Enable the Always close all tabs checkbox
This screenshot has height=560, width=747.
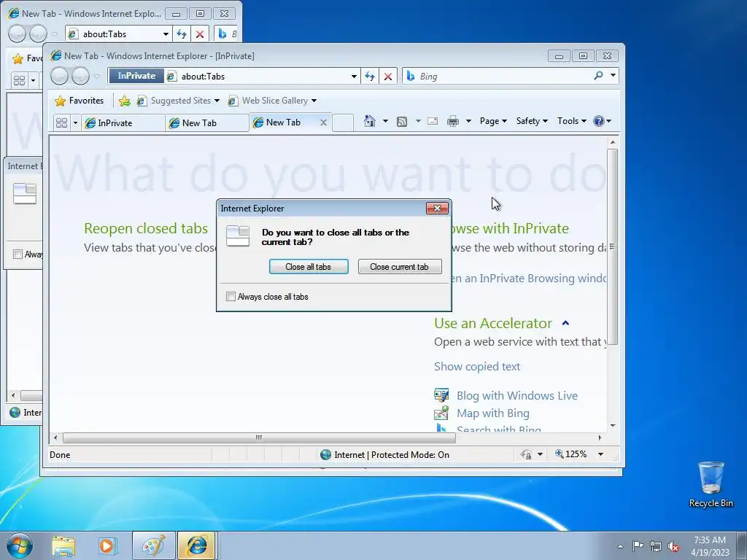(x=231, y=297)
